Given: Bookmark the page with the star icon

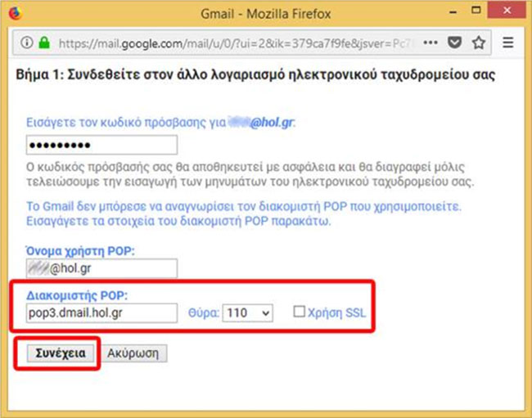Looking at the screenshot, I should [479, 43].
